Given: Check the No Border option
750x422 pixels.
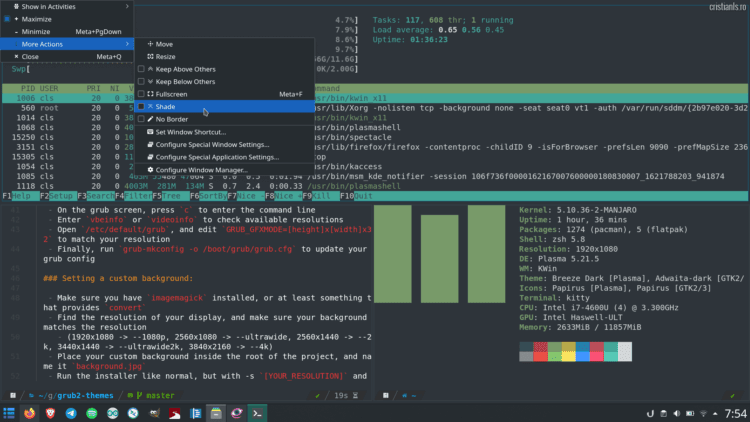Looking at the screenshot, I should 141,119.
